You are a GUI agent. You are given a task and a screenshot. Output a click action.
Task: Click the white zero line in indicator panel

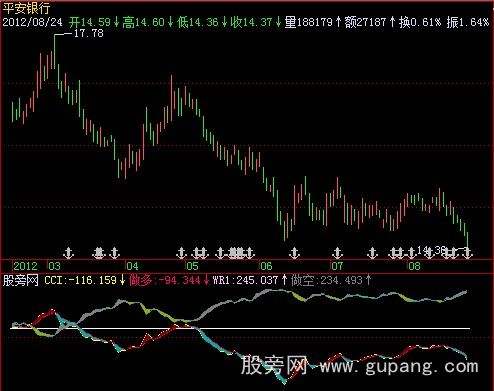(240, 328)
